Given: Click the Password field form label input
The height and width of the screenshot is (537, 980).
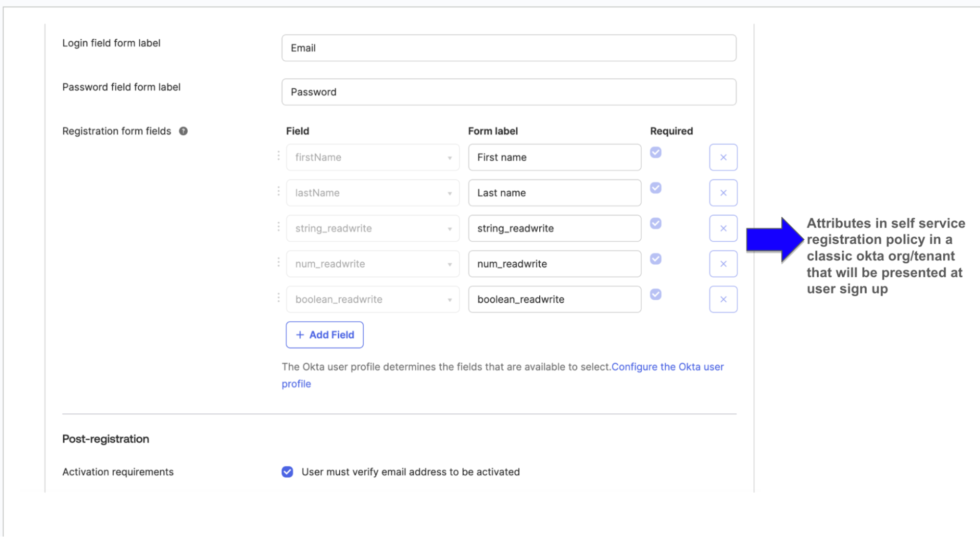Looking at the screenshot, I should (508, 92).
